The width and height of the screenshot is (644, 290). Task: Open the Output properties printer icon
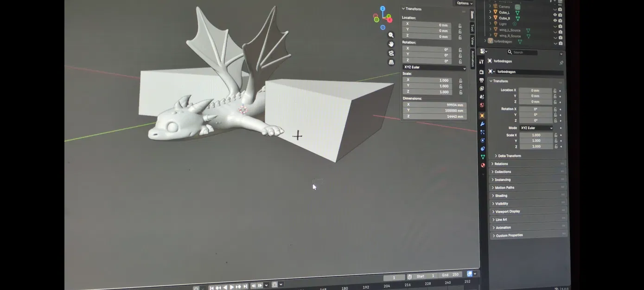coord(481,80)
